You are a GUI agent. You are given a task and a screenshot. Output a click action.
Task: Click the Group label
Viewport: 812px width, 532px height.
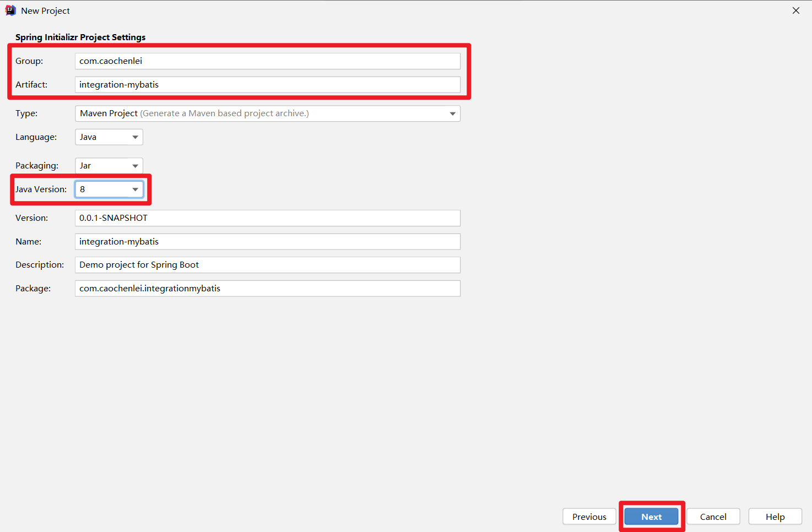click(29, 61)
